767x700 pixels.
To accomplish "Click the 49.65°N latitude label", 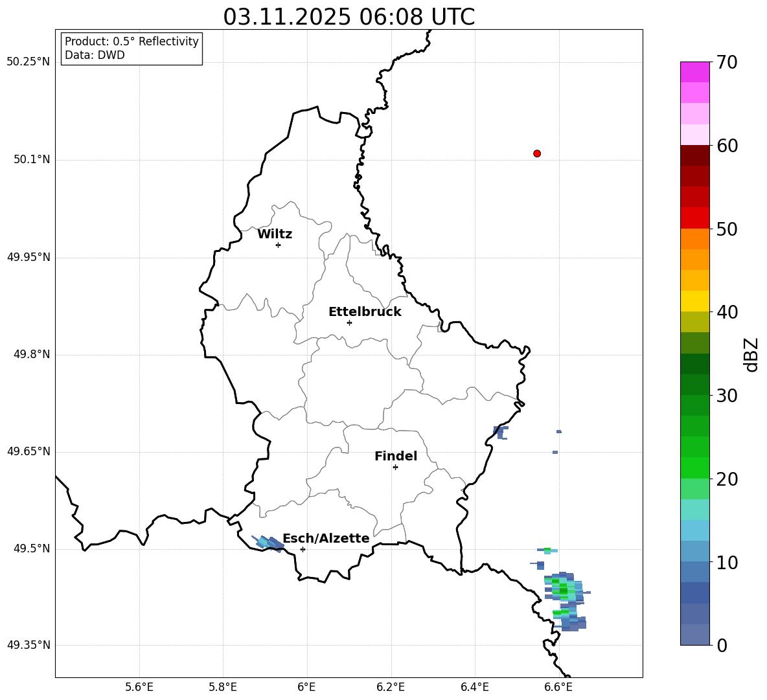I will 29,451.
